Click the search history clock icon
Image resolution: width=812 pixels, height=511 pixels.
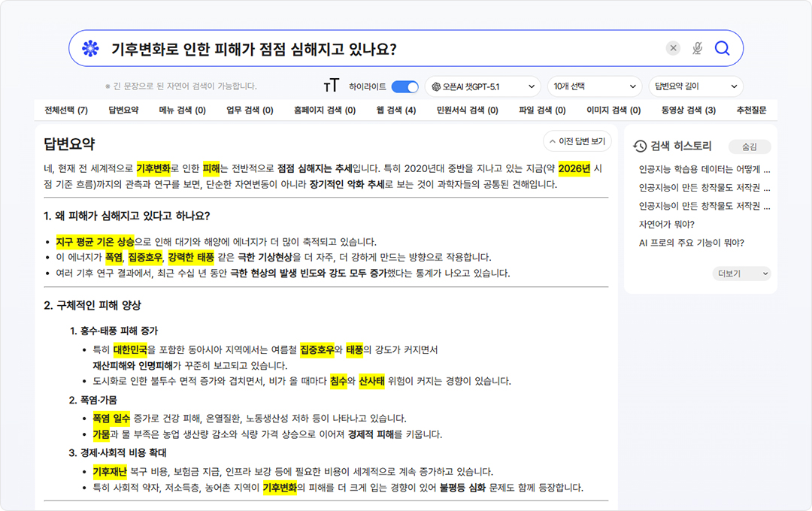click(x=640, y=147)
